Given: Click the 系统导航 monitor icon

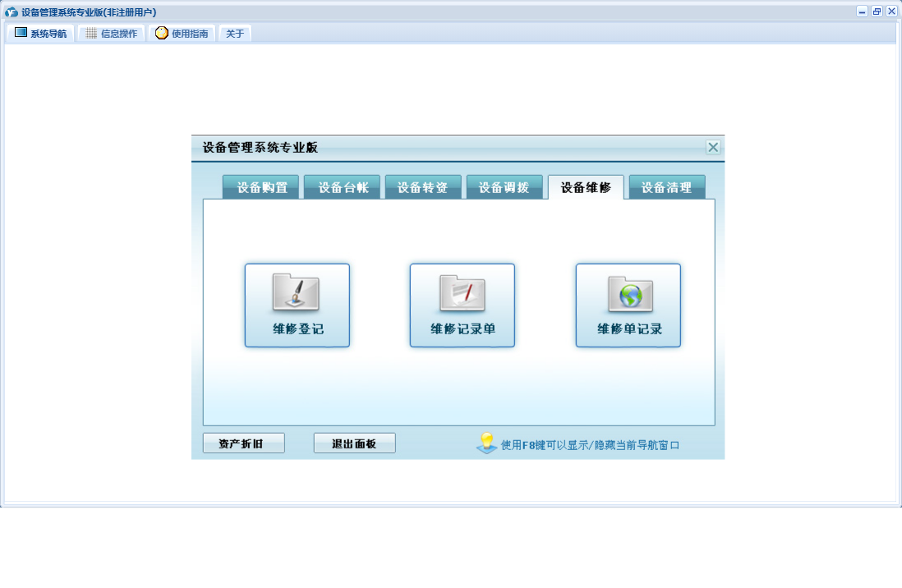Looking at the screenshot, I should coord(21,33).
